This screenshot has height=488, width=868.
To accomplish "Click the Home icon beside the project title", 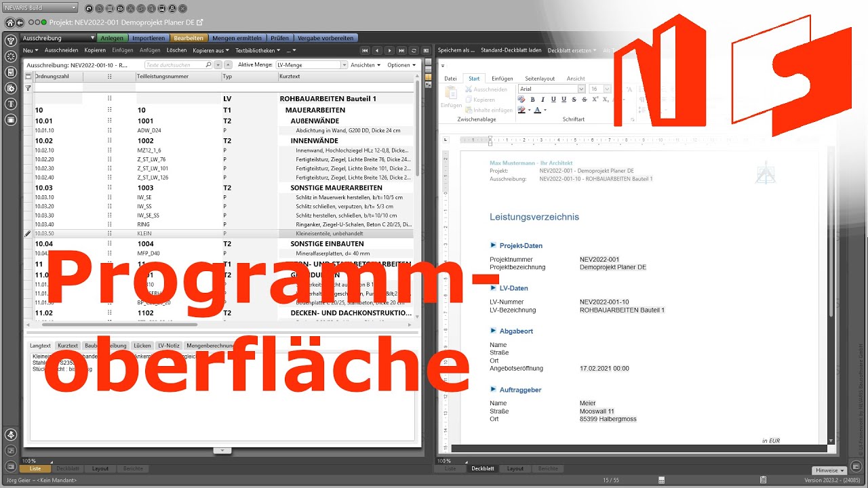I will [10, 22].
